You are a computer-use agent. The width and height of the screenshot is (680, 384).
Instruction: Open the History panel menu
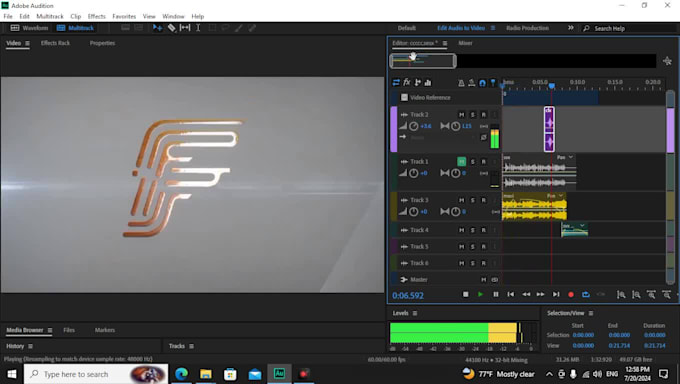(x=30, y=346)
